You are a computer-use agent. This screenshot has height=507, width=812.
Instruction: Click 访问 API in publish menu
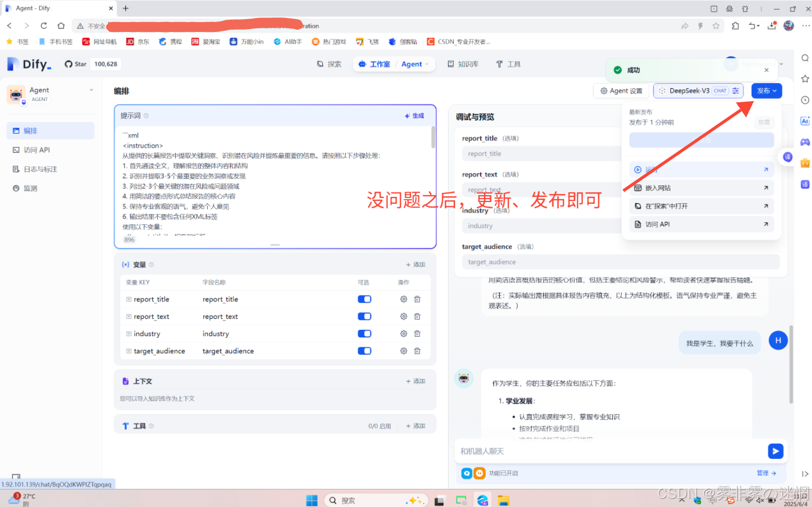702,224
